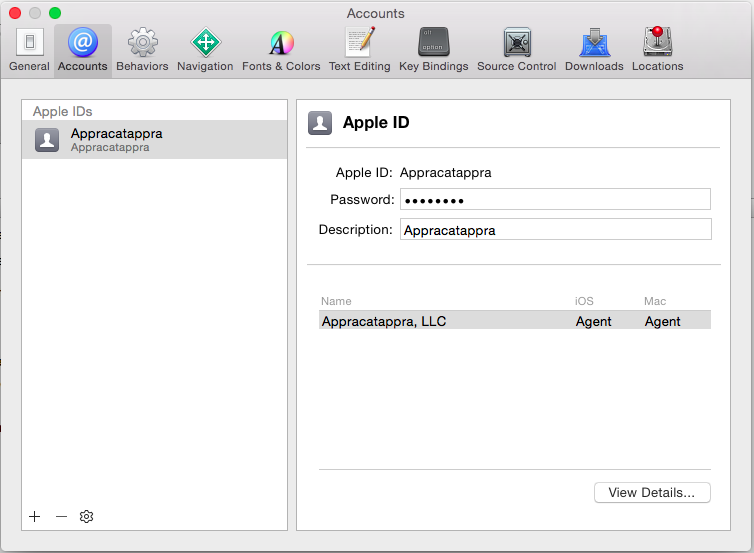
Task: Open the Behaviors gear icon
Action: (x=142, y=50)
